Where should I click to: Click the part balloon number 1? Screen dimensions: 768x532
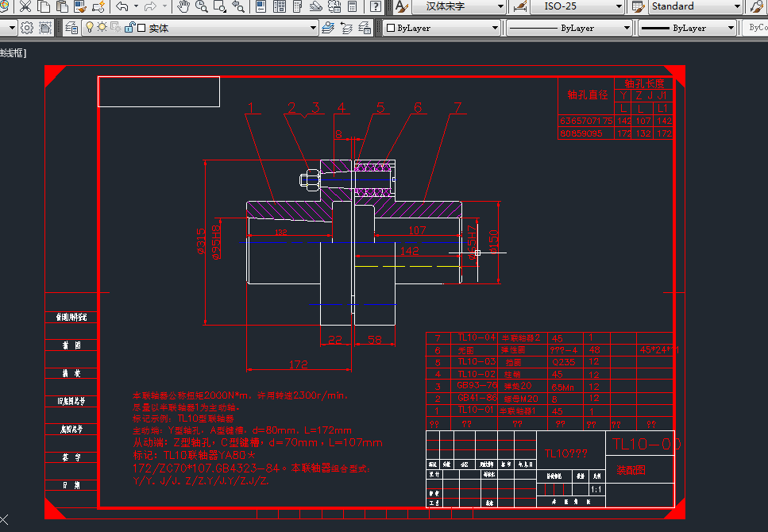point(251,107)
